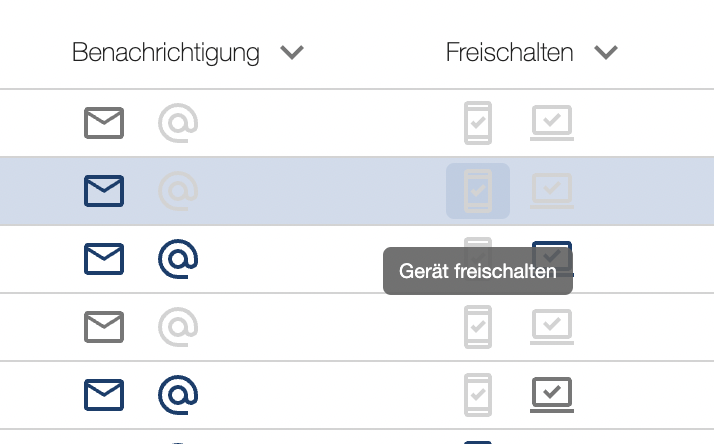
Task: Click the gray envelope in the fourth row
Action: click(x=104, y=327)
